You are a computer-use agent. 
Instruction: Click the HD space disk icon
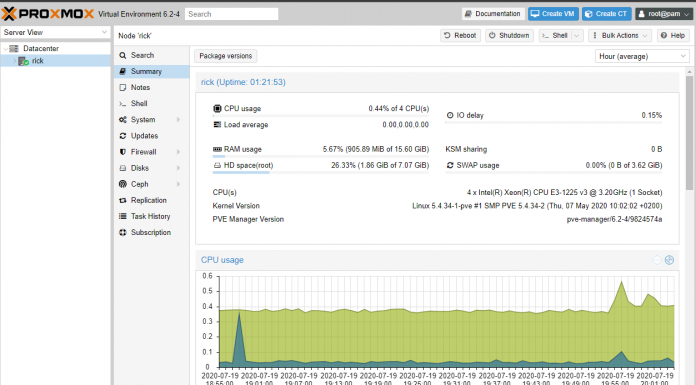click(x=217, y=165)
